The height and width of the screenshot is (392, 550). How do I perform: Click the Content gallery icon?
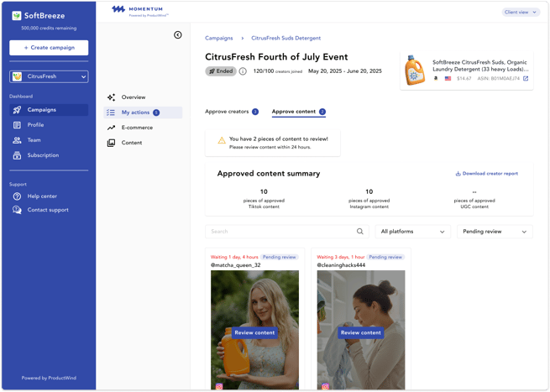pyautogui.click(x=111, y=143)
